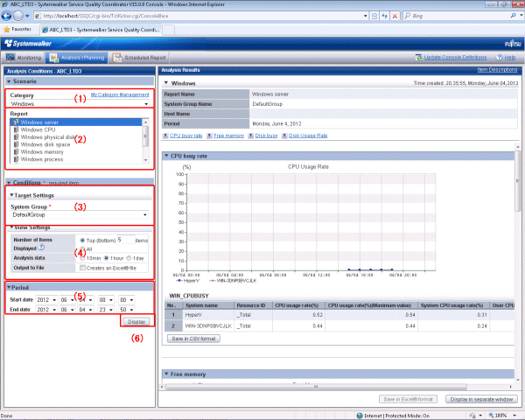Collapse the Scenario section
525x420 pixels.
point(10,81)
